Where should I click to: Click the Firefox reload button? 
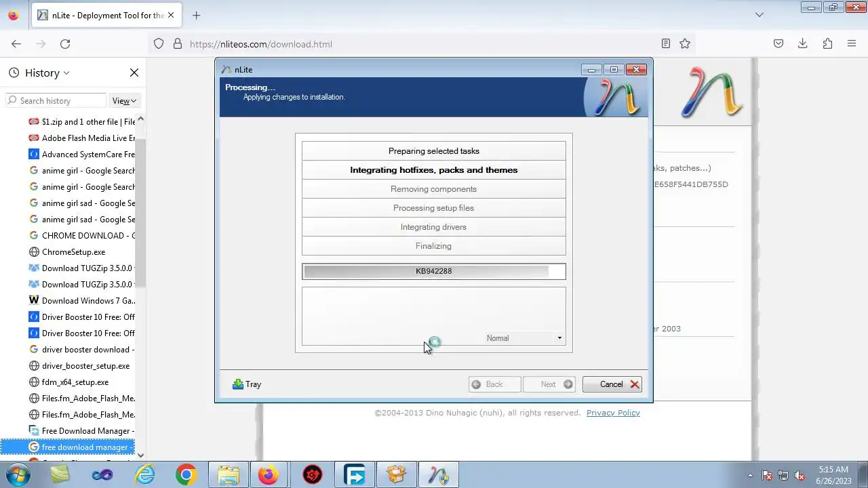(65, 44)
